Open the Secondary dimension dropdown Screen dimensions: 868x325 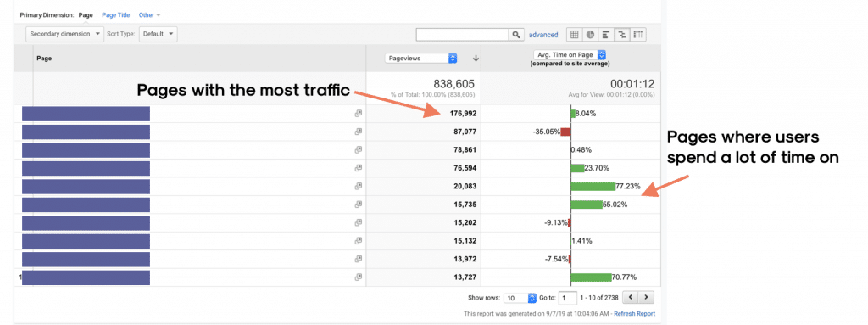point(64,34)
